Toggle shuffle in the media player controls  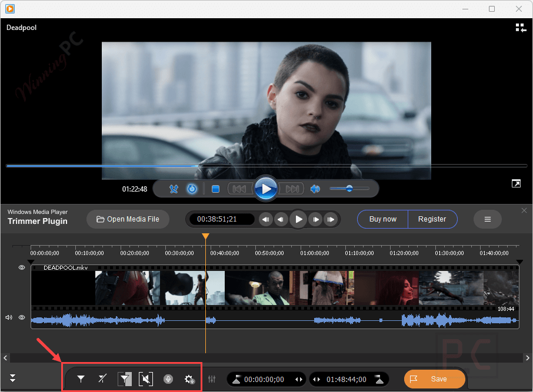pos(174,189)
